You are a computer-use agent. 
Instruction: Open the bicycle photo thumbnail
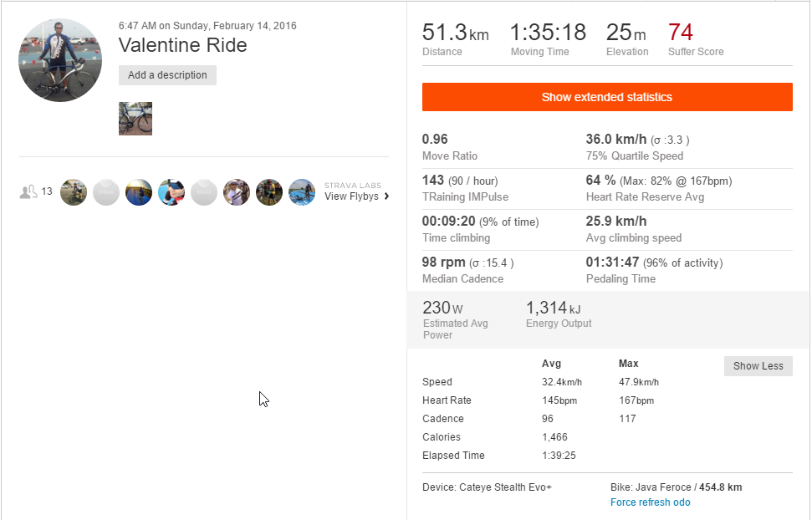point(135,119)
